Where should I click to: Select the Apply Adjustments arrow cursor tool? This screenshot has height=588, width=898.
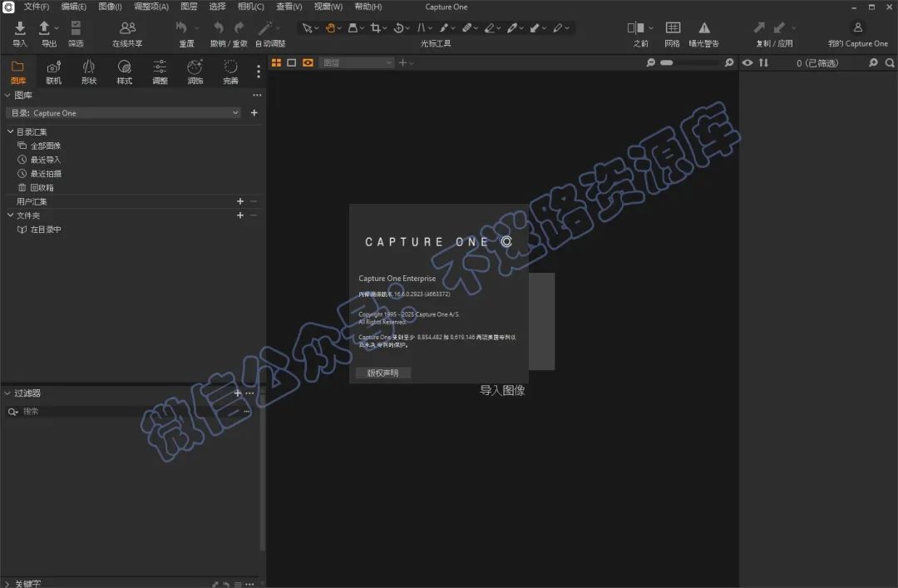pyautogui.click(x=535, y=27)
